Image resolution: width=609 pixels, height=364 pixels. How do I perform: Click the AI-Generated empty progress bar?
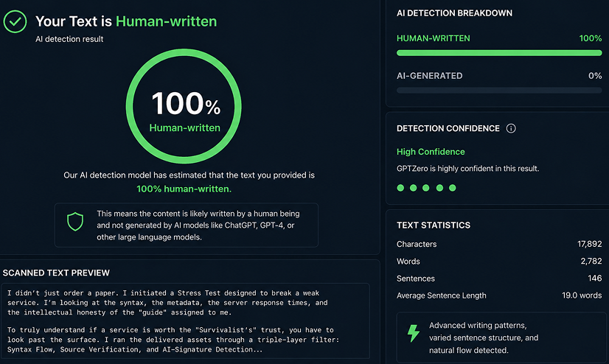pyautogui.click(x=499, y=90)
